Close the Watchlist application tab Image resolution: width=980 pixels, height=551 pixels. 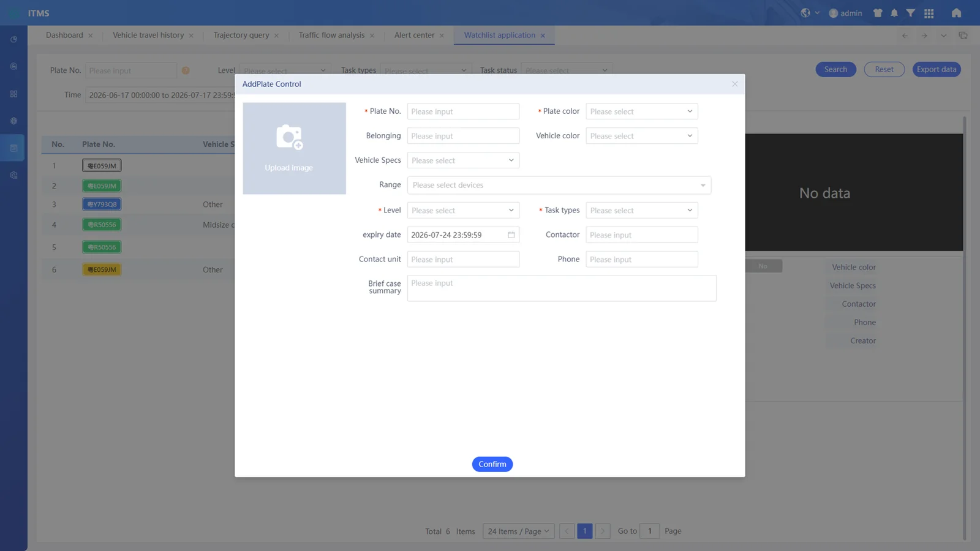pyautogui.click(x=543, y=36)
